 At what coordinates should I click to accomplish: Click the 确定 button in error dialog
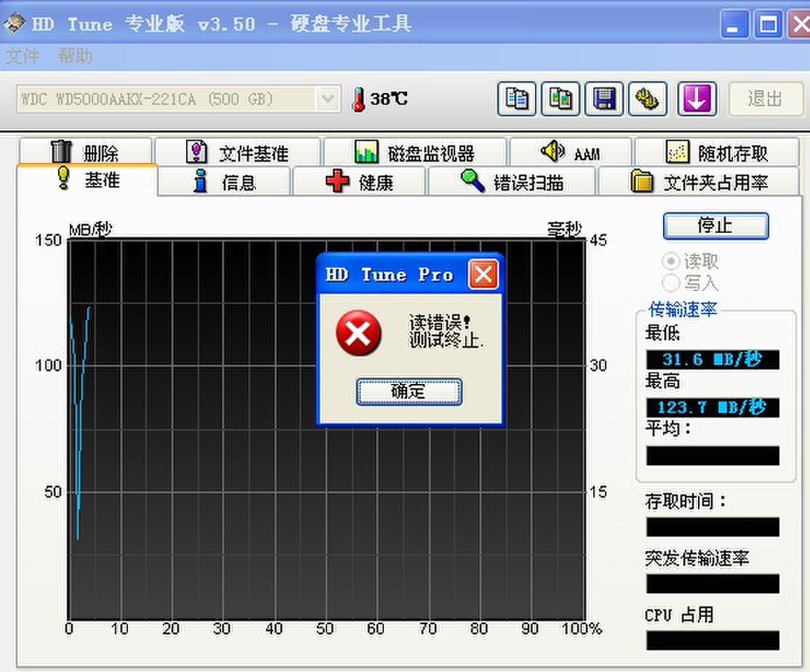(x=409, y=391)
